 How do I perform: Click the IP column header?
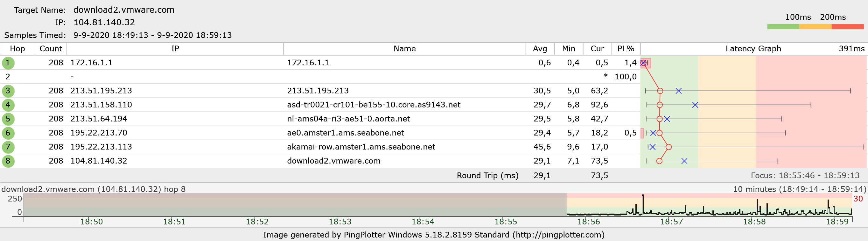pyautogui.click(x=175, y=48)
